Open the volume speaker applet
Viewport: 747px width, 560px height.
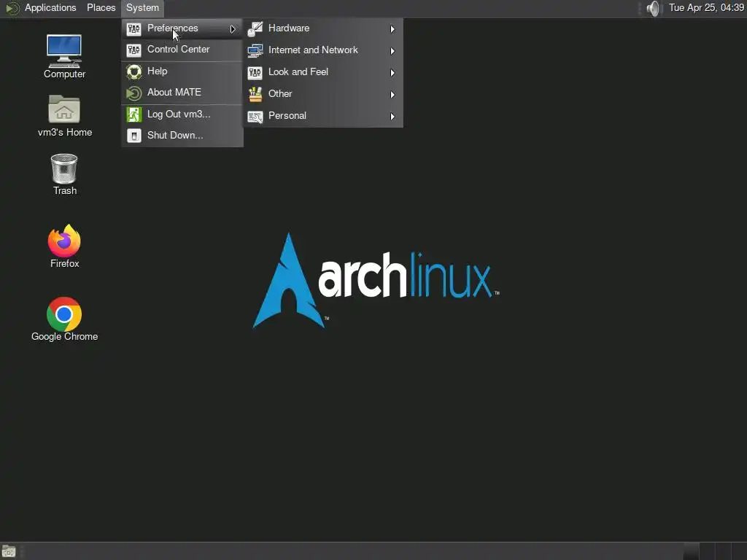[654, 8]
